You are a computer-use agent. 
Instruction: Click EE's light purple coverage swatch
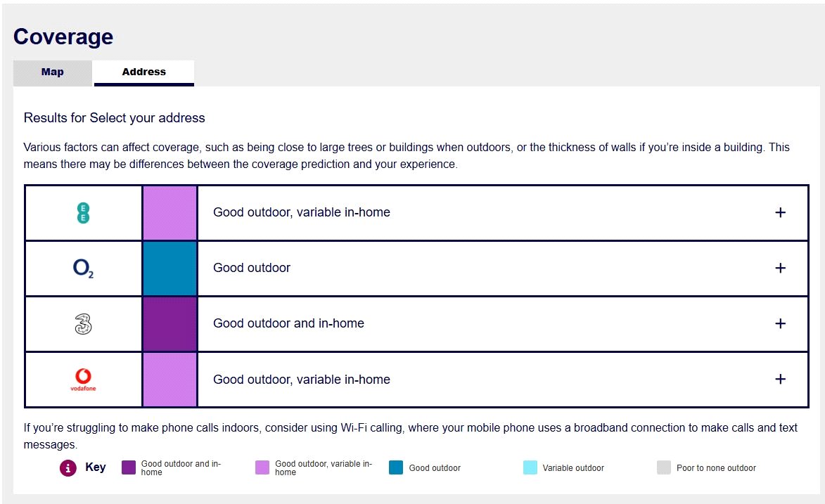170,213
